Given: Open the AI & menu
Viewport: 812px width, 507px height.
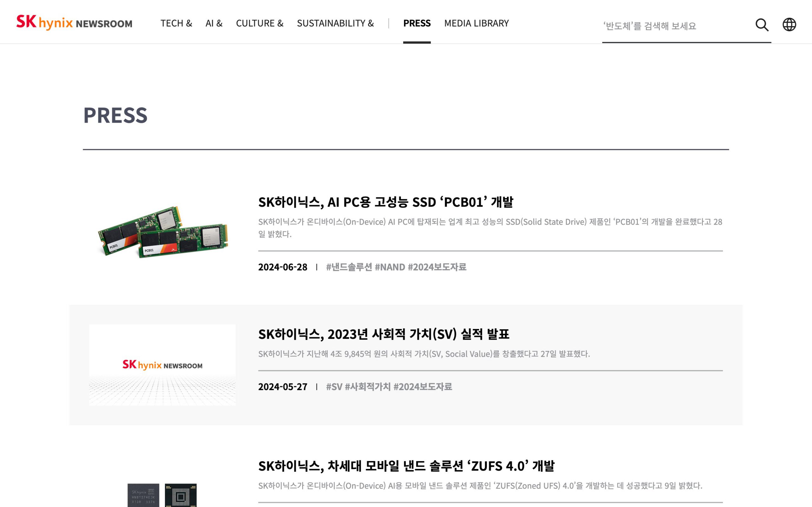Looking at the screenshot, I should (x=214, y=23).
